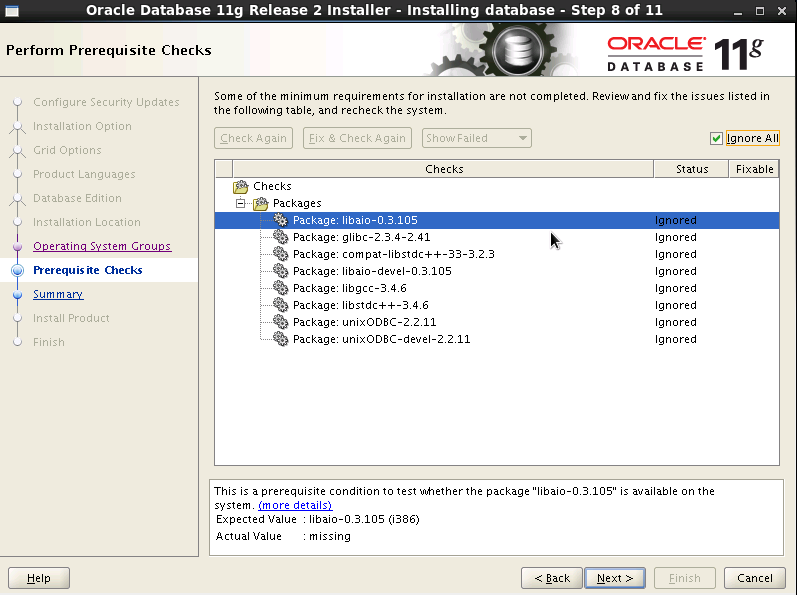The image size is (797, 595).
Task: Click the gear icon for compat-libstdc++-33-3.2.3
Action: [281, 254]
